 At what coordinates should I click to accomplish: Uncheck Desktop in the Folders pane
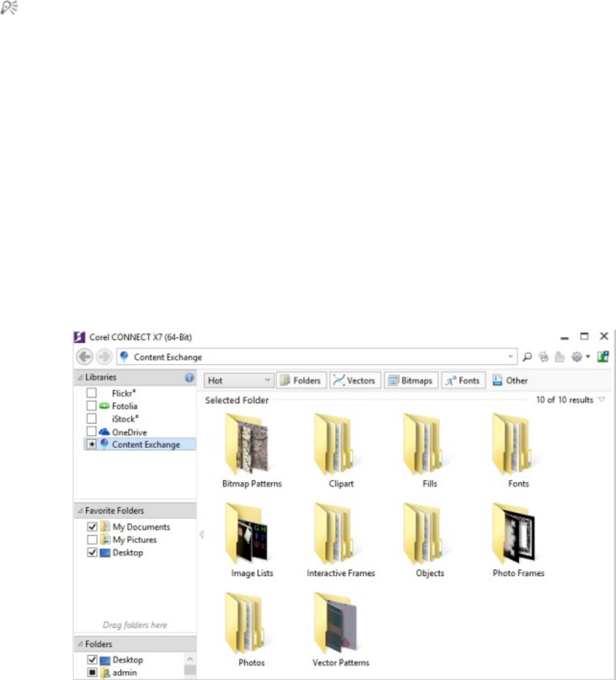(x=92, y=660)
